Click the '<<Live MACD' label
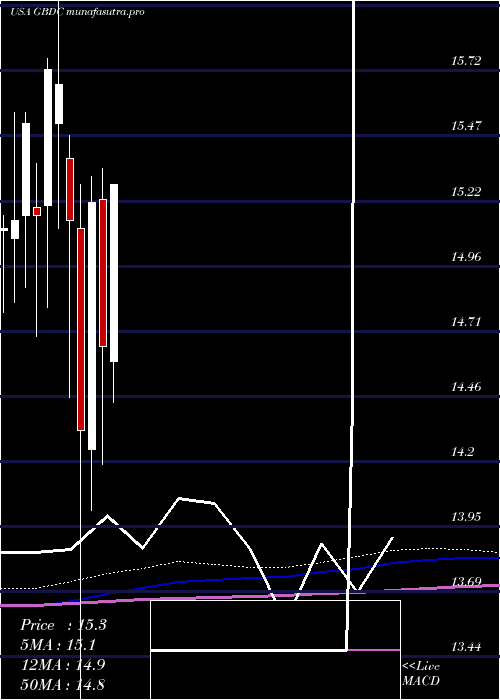The image size is (500, 700). pos(421,674)
